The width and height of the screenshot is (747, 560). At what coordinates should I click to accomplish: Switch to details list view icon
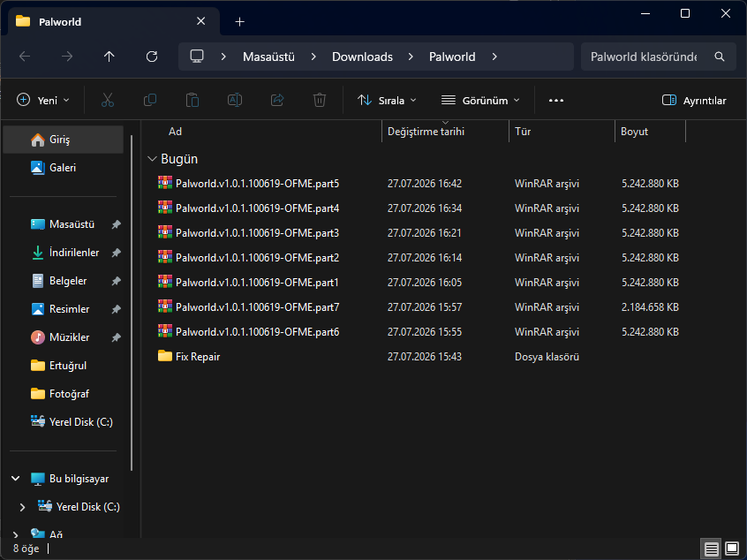(x=712, y=549)
